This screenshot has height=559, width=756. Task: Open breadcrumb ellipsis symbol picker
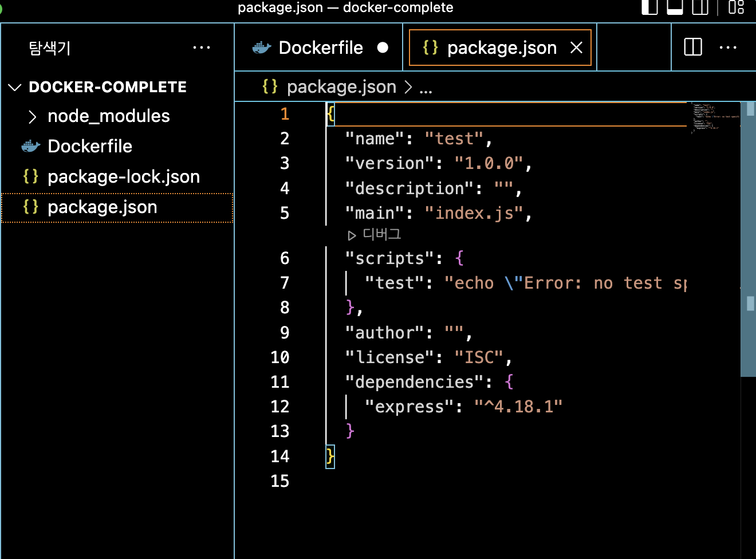point(426,88)
